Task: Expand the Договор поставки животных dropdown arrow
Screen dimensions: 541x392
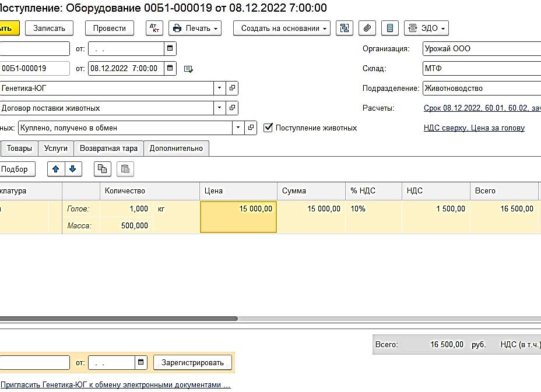Action: (x=219, y=108)
